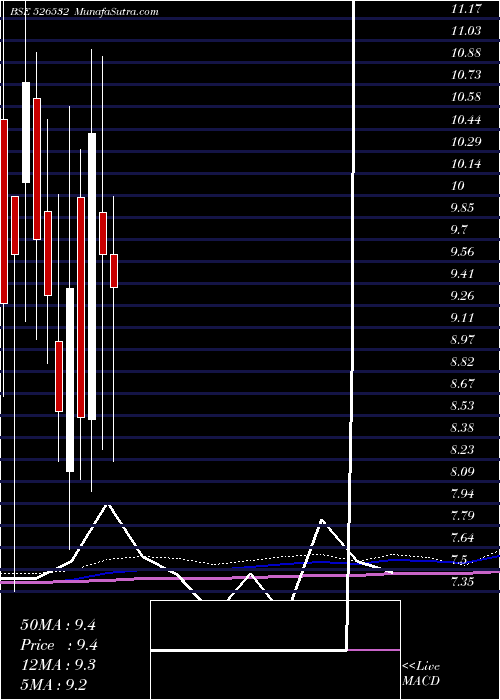Click the 7.35 price axis label
This screenshot has width=500, height=700.
462,582
